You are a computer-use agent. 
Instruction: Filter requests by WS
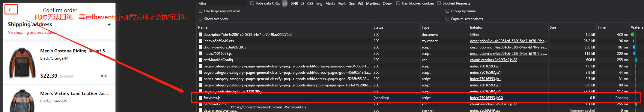360,4
